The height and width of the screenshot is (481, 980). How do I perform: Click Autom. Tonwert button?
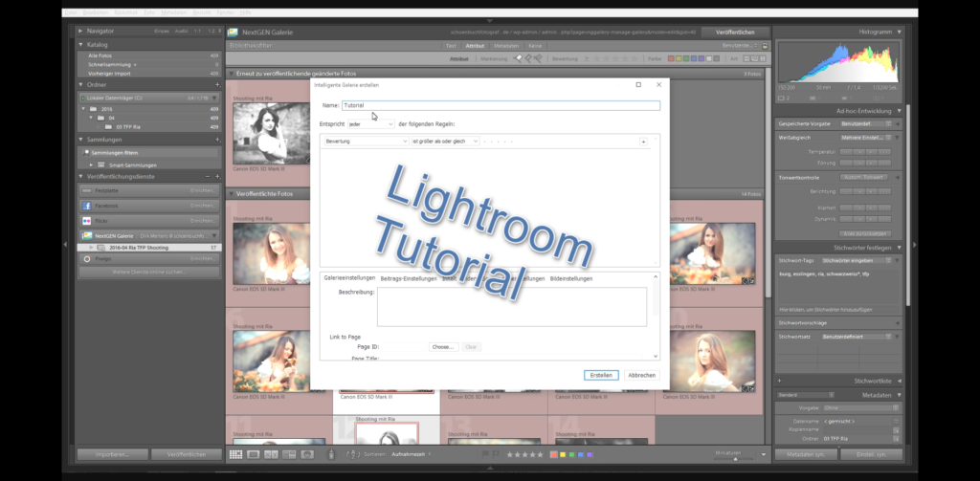tap(865, 178)
